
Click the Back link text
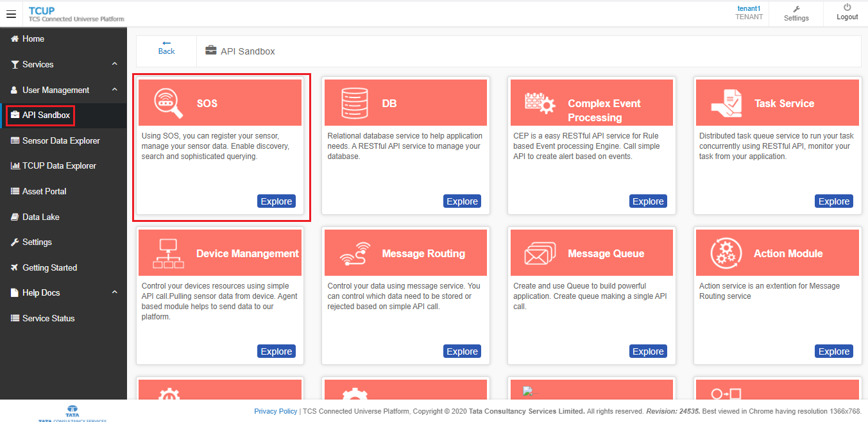click(166, 51)
